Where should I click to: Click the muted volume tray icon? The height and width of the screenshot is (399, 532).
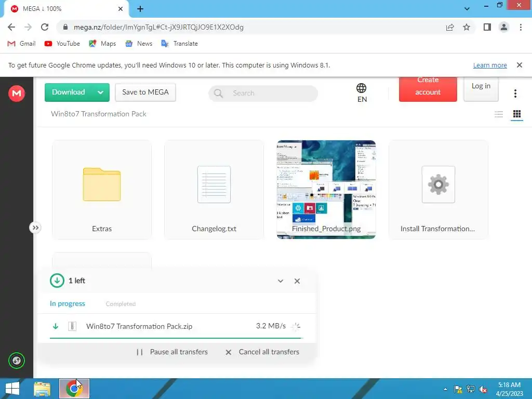click(483, 389)
